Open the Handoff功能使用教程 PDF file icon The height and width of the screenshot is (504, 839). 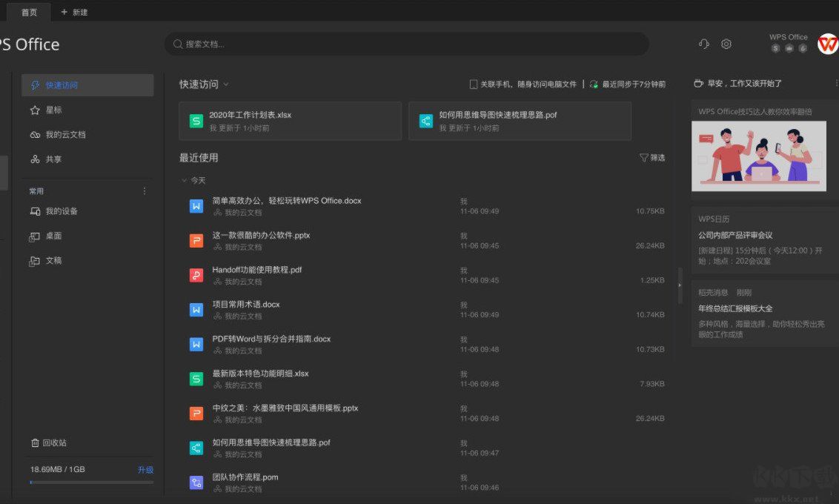196,275
